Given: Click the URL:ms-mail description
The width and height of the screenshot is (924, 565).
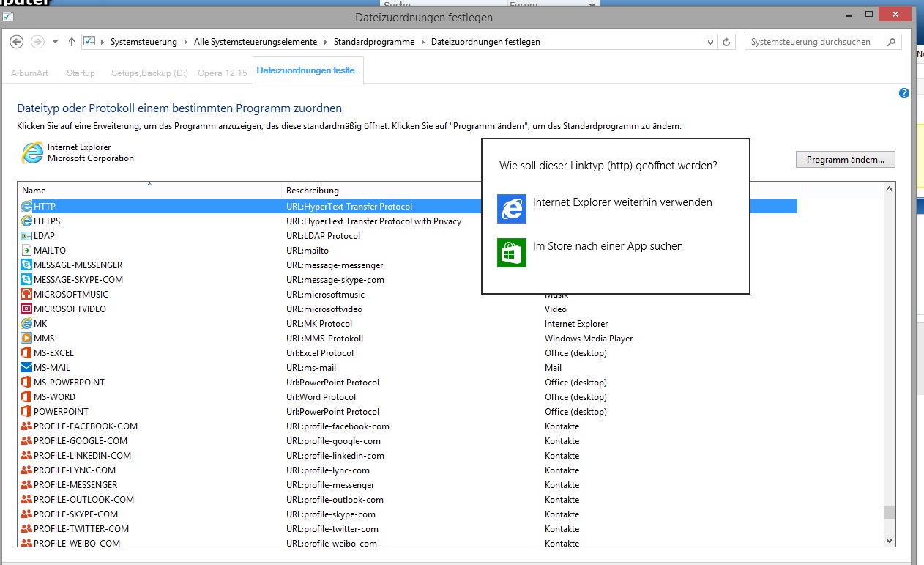Looking at the screenshot, I should point(311,368).
